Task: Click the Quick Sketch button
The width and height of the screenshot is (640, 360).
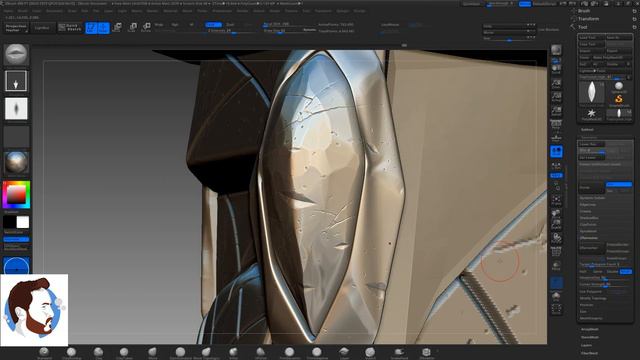Action: coord(70,28)
